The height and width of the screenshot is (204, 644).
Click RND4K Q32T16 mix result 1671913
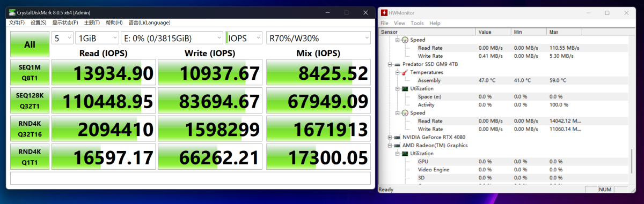319,129
